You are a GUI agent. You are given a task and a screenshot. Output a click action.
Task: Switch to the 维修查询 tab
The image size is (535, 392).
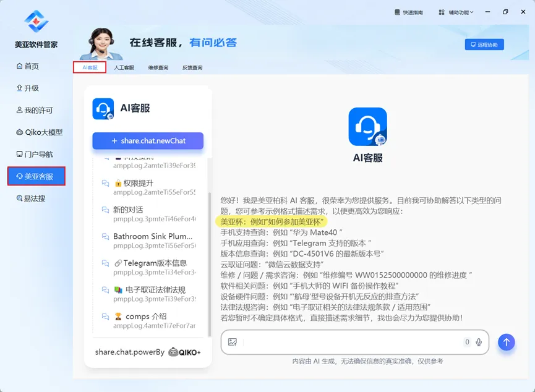(x=158, y=67)
